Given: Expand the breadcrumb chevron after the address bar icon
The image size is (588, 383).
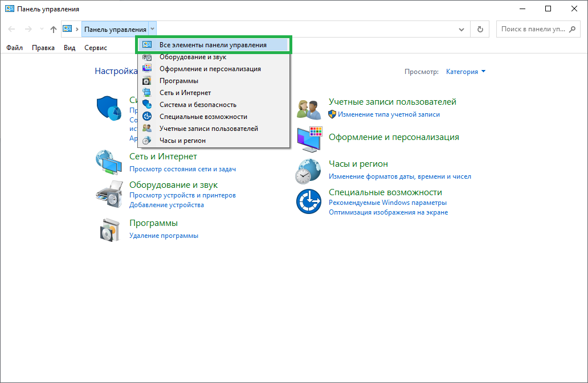Looking at the screenshot, I should tap(77, 29).
